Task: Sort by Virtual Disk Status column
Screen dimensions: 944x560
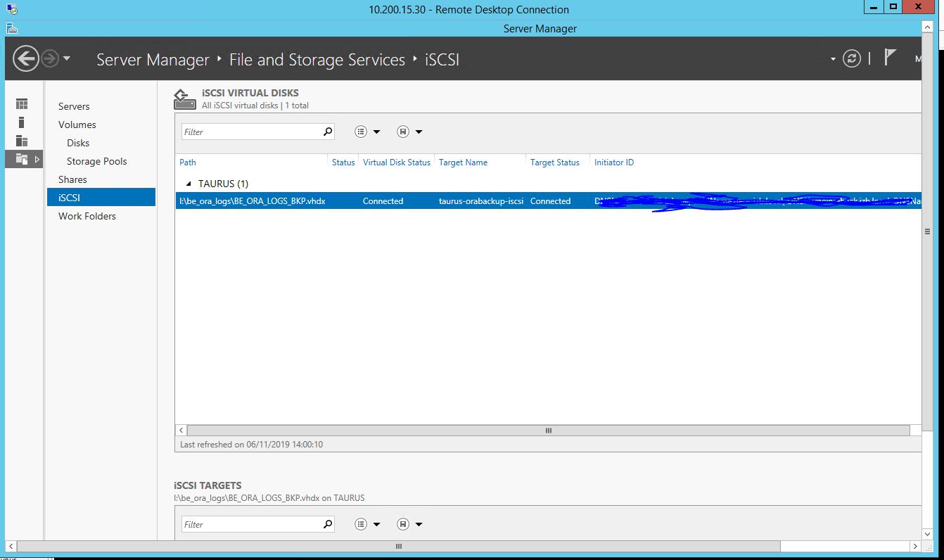Action: click(397, 163)
